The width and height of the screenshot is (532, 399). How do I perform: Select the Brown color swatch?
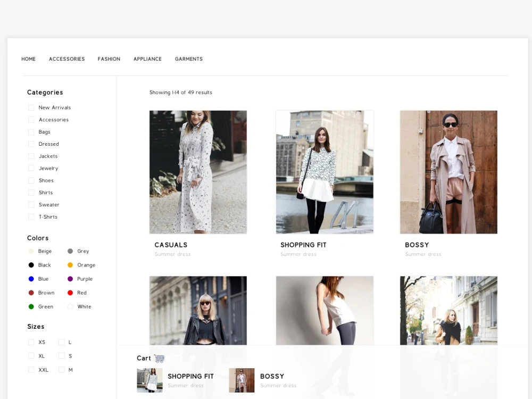[31, 293]
